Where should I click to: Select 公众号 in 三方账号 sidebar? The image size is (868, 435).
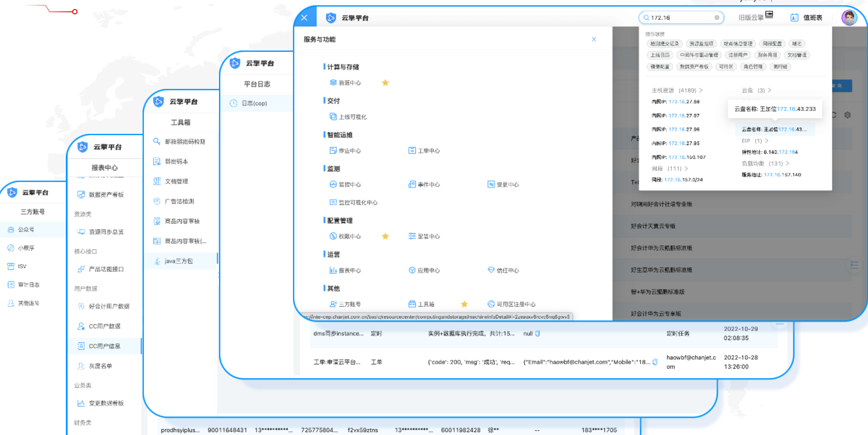coord(33,229)
